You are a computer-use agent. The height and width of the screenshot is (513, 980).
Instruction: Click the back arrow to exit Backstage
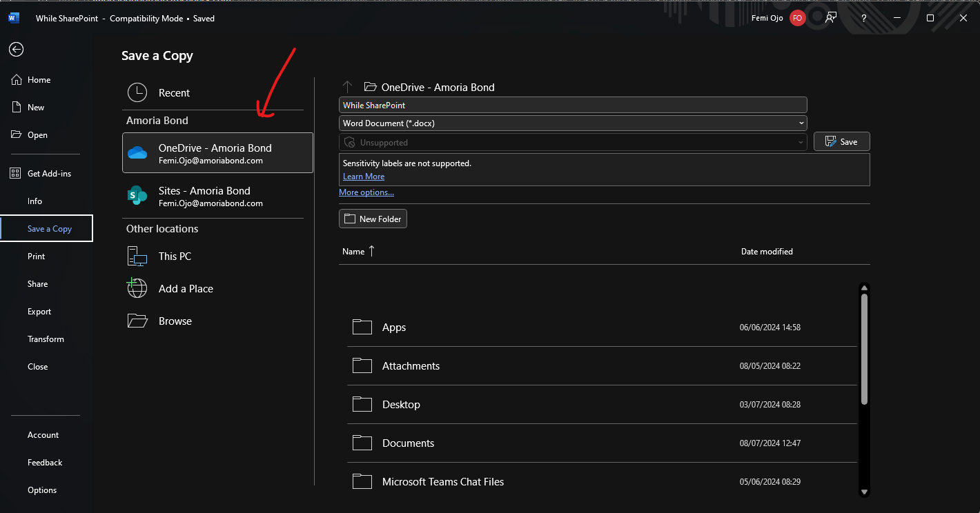click(16, 50)
